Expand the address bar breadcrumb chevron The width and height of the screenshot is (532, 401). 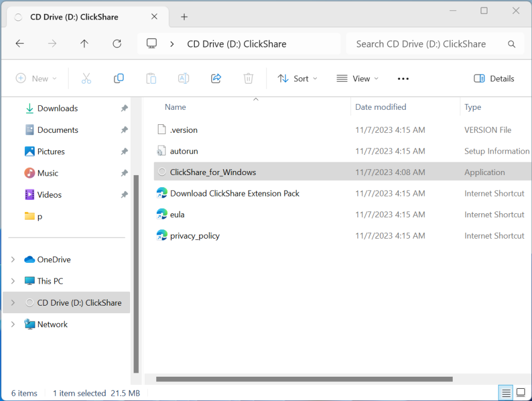(x=172, y=44)
